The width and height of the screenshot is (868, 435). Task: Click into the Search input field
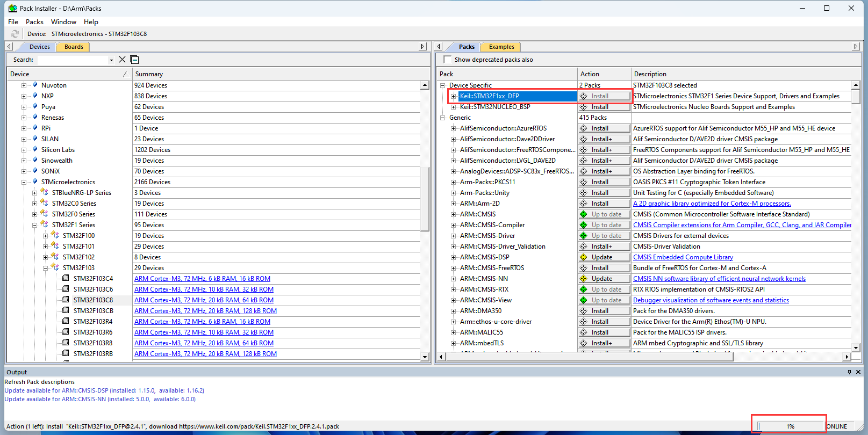tap(72, 60)
